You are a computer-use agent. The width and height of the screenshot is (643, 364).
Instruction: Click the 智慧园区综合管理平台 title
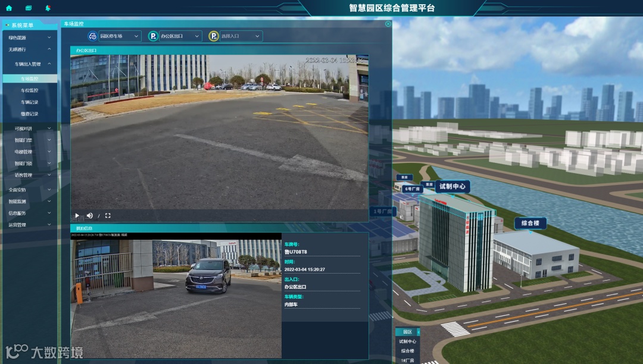coord(392,8)
